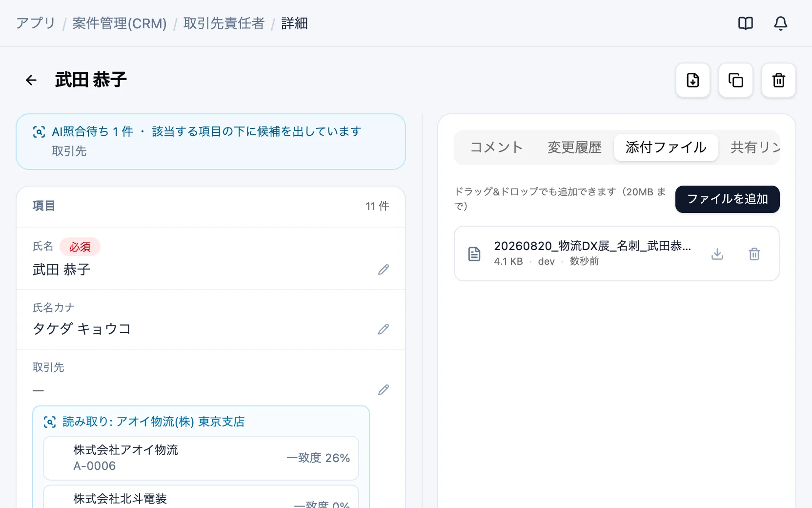Open the documentation book icon
This screenshot has height=508, width=812.
click(746, 23)
